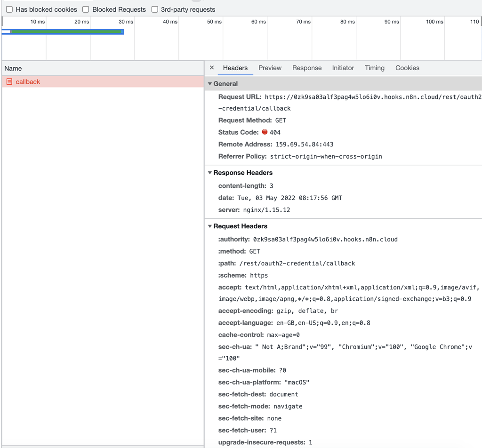
Task: Open the Preview tab
Action: click(x=270, y=68)
